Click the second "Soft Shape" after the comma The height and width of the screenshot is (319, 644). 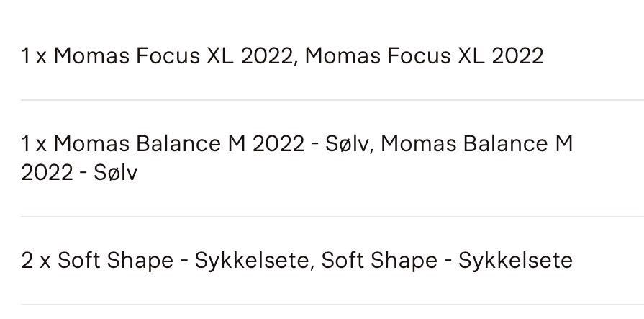[378, 260]
